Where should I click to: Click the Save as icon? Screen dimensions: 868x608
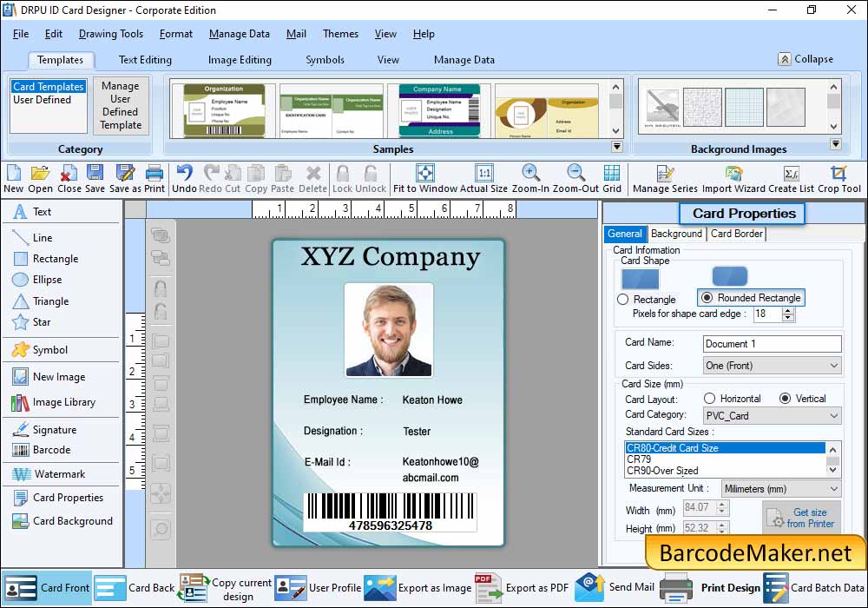125,179
